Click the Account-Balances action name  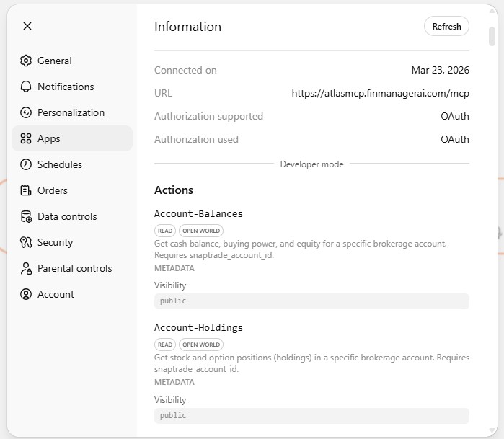click(198, 213)
